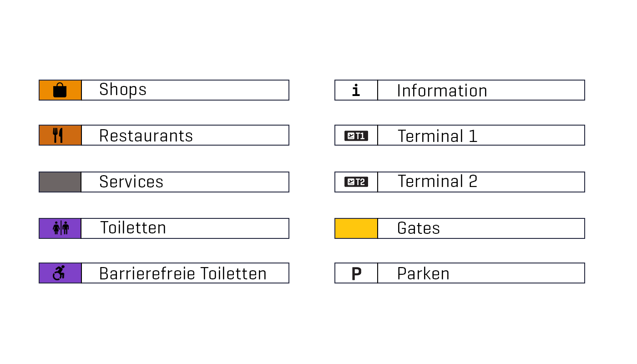Image resolution: width=637 pixels, height=364 pixels.
Task: Click the men/women Toiletten icon
Action: pos(61,228)
